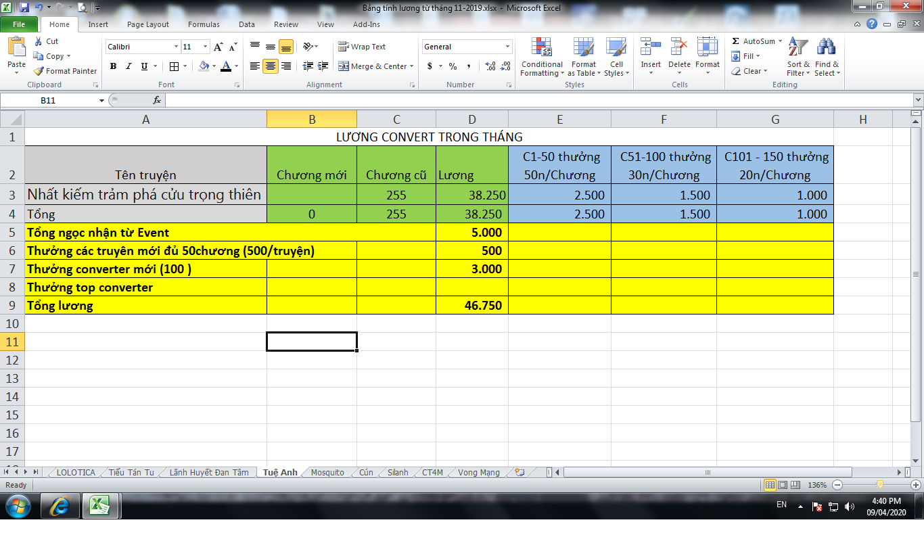The width and height of the screenshot is (924, 560).
Task: Expand the General number format dropdown
Action: [x=507, y=47]
